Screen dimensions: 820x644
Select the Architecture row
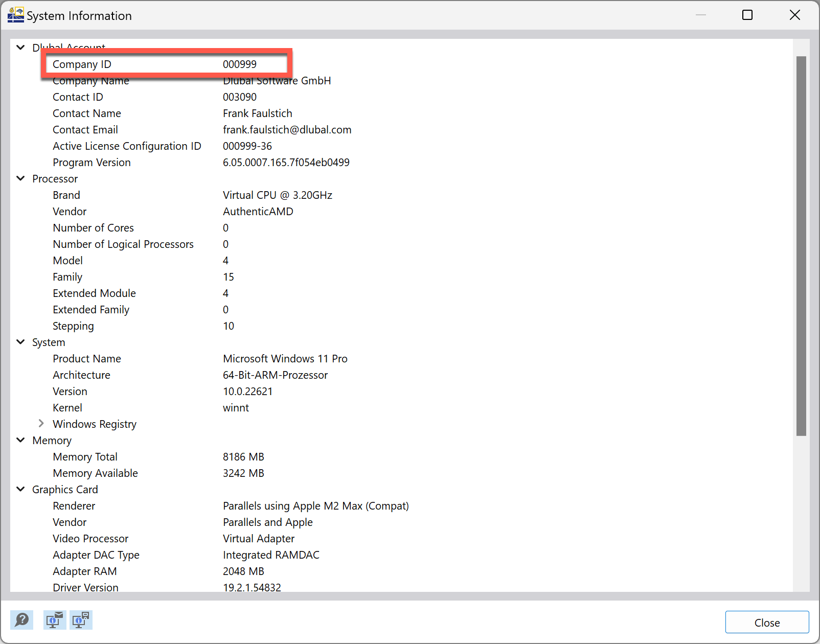(x=401, y=375)
